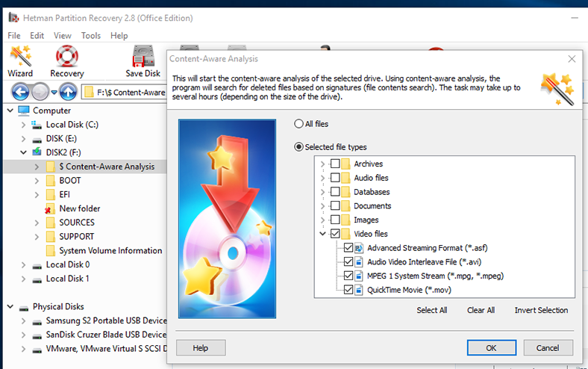This screenshot has height=369, width=588.
Task: Click Local Disk 1 drive icon
Action: pos(37,279)
